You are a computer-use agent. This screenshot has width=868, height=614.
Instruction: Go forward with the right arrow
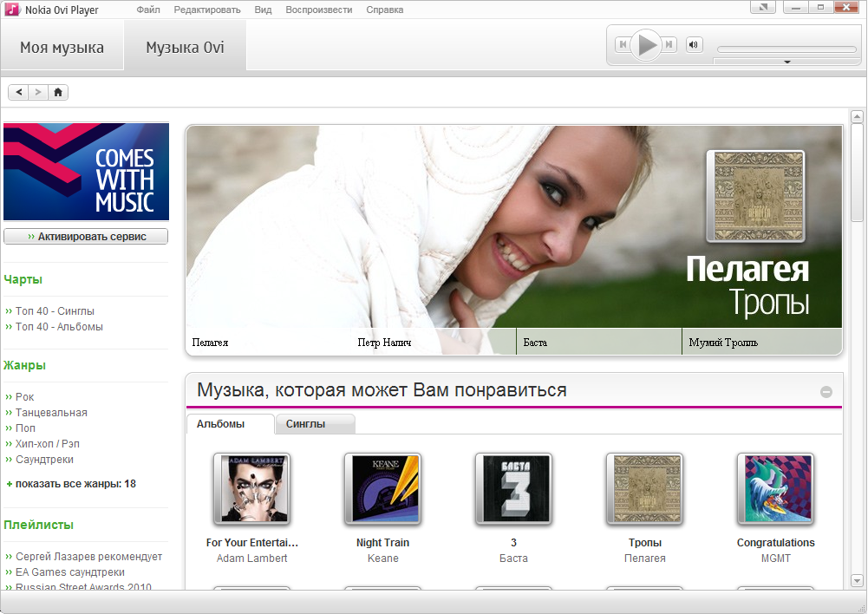pyautogui.click(x=38, y=92)
